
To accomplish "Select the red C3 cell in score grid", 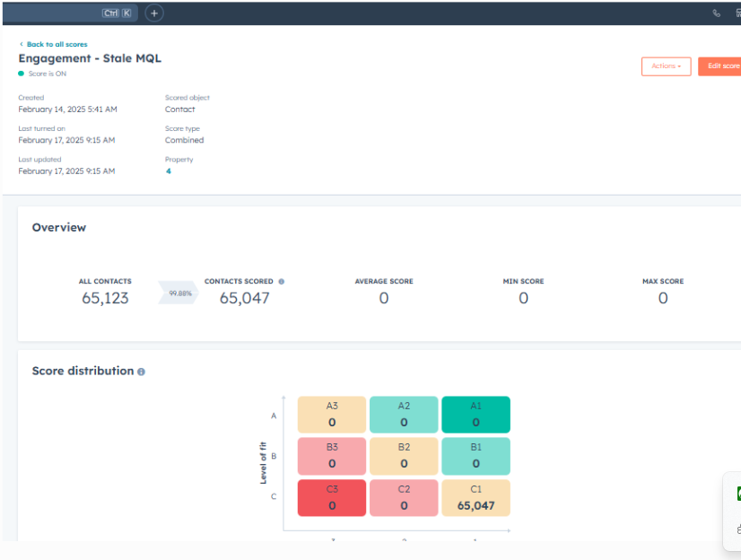I will [331, 496].
